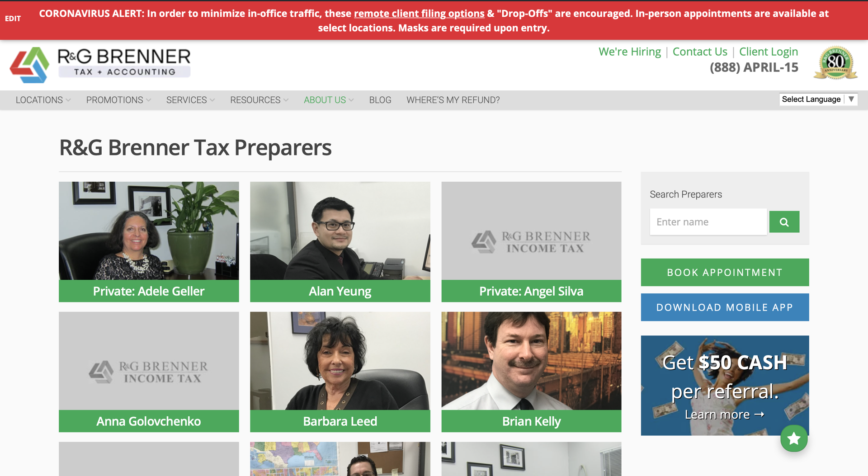Image resolution: width=868 pixels, height=476 pixels.
Task: Click the We're Hiring link
Action: click(630, 52)
